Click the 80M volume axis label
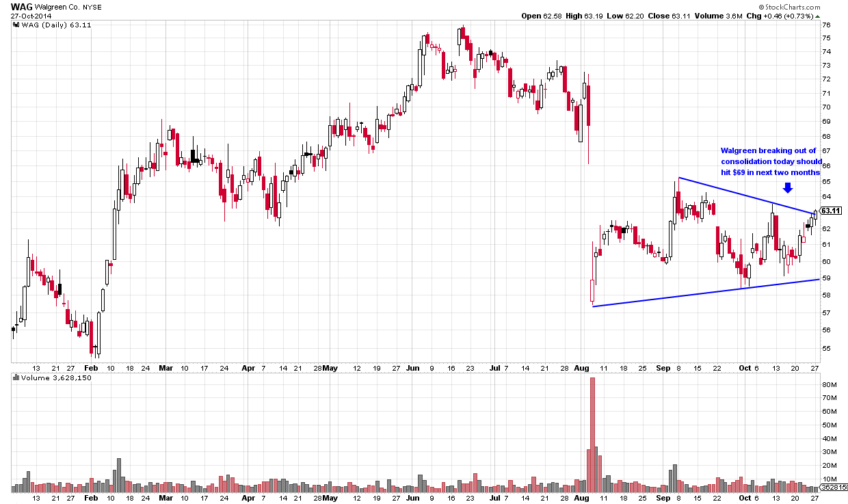This screenshot has width=848, height=504. tap(828, 385)
